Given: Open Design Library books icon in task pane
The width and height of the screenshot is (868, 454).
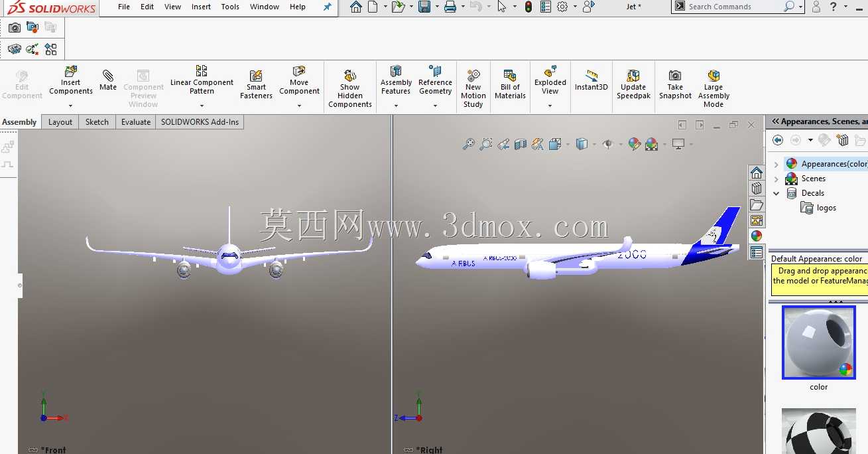Looking at the screenshot, I should (757, 189).
